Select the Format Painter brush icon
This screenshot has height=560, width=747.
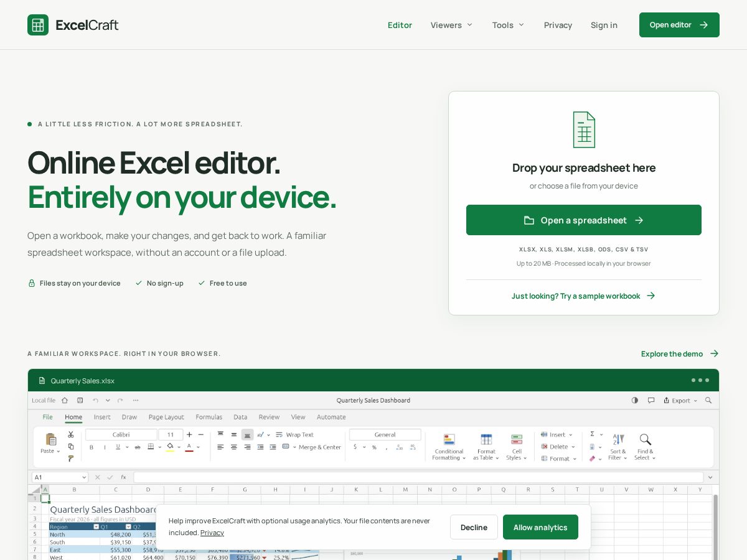click(x=70, y=459)
